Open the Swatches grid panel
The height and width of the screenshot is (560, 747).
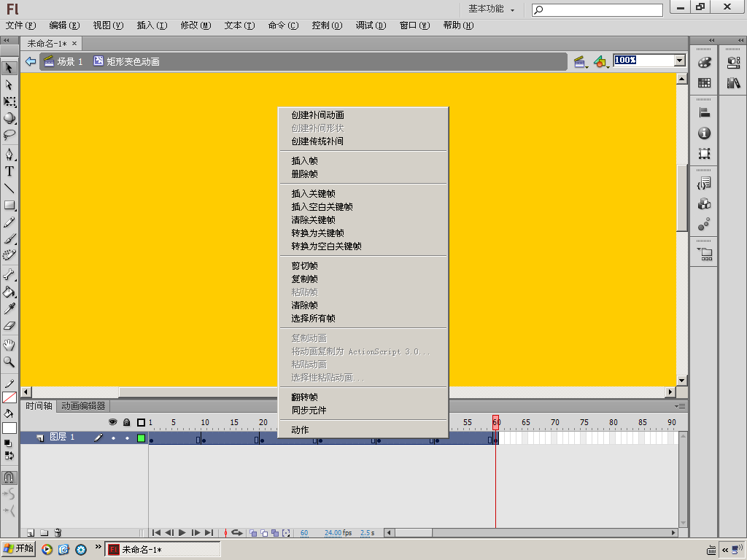coord(704,83)
